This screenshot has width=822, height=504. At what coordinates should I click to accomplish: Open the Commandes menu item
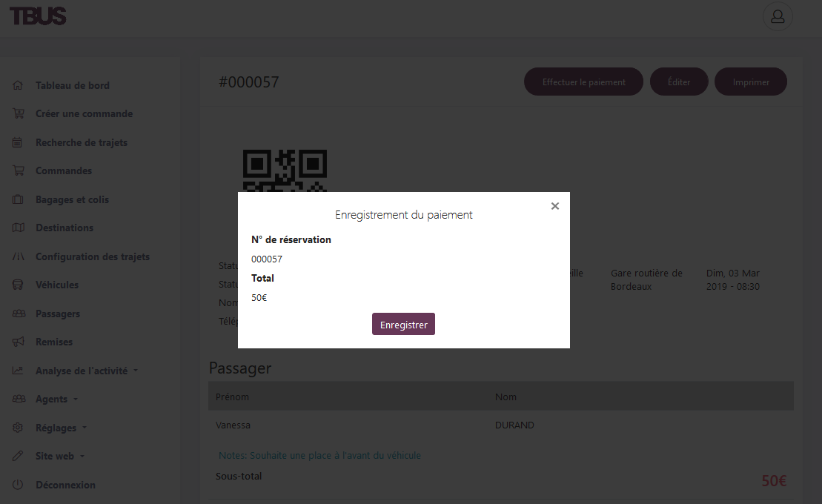click(64, 170)
